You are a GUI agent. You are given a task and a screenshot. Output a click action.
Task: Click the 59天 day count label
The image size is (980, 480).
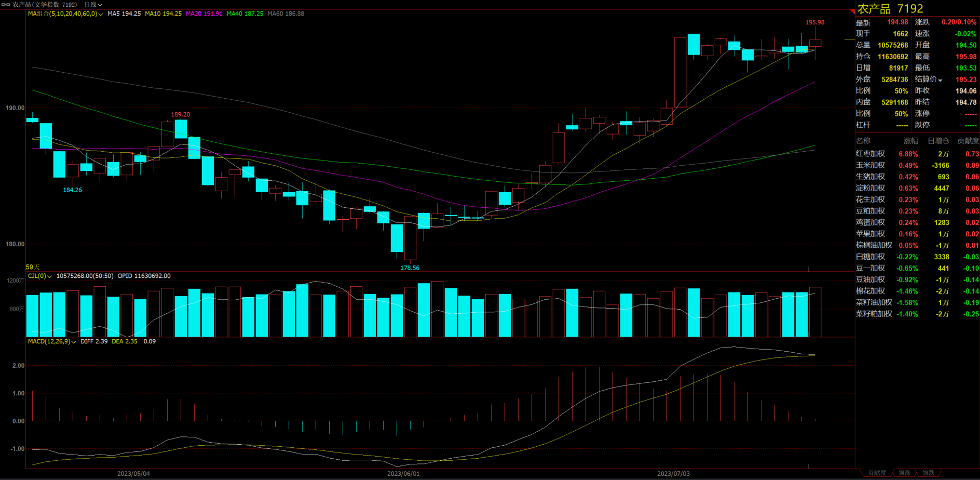[33, 268]
